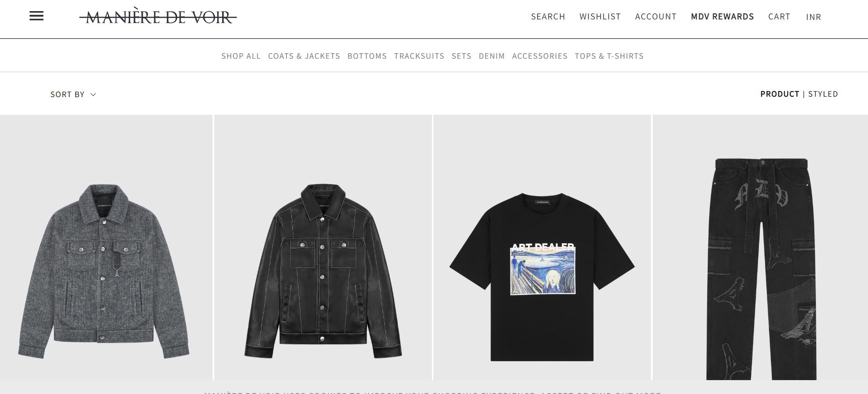Viewport: 868px width, 394px height.
Task: View the Art Dealer black t-shirt
Action: [x=542, y=247]
